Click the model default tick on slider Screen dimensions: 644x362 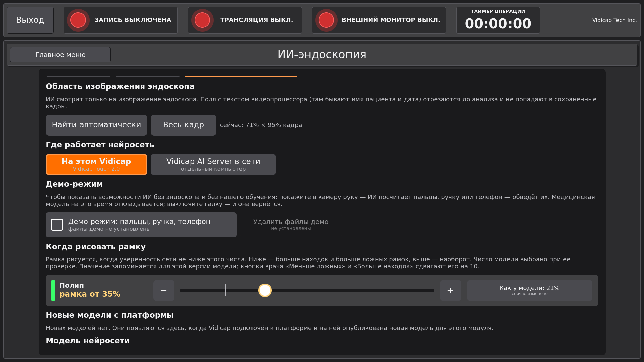[x=225, y=290]
